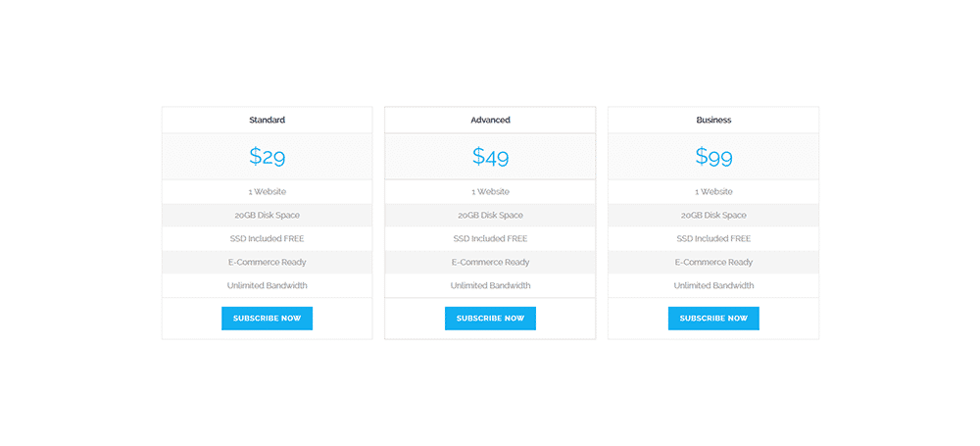The image size is (980, 446).
Task: Click 1 Website in Advanced plan
Action: pos(490,191)
